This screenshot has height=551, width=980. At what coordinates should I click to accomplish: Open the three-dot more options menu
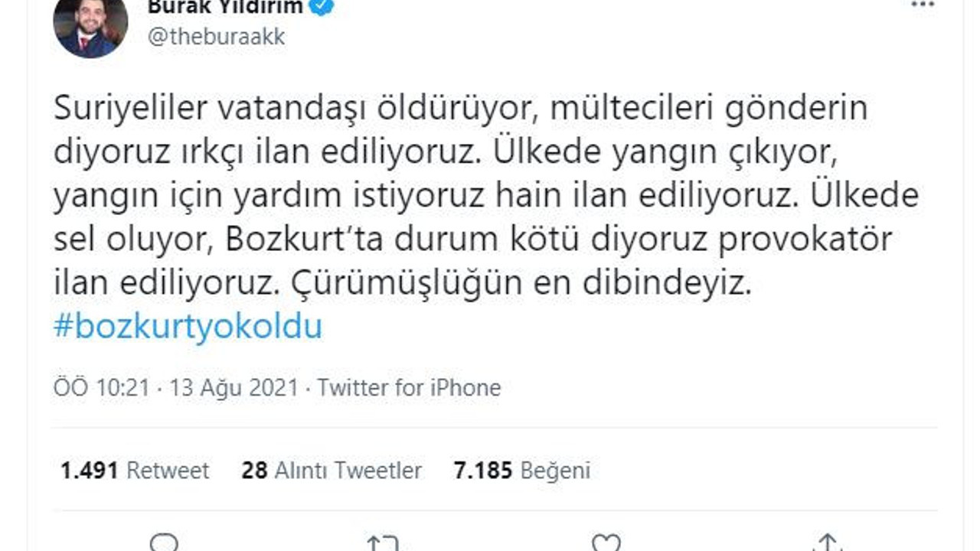tap(923, 6)
